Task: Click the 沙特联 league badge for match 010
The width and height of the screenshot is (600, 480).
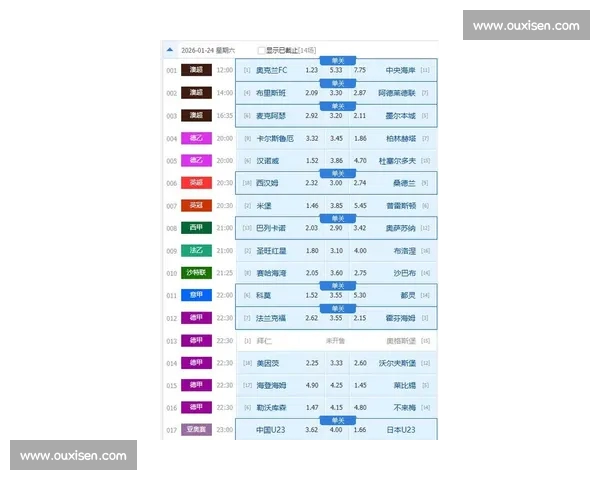Action: pos(196,272)
